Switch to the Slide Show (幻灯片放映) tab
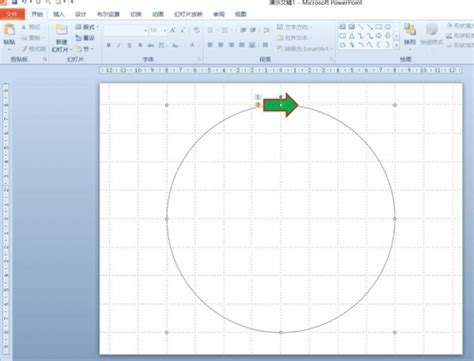The width and height of the screenshot is (474, 361). (x=188, y=14)
